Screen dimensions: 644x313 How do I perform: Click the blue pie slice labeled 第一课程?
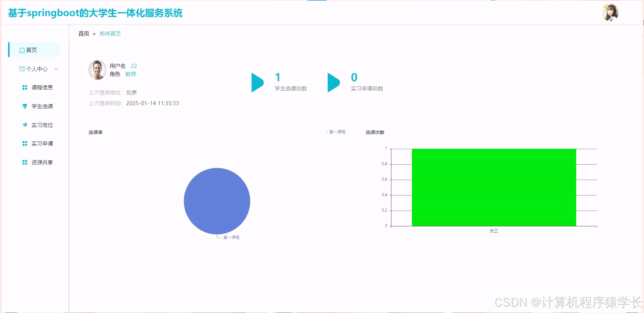coord(217,201)
